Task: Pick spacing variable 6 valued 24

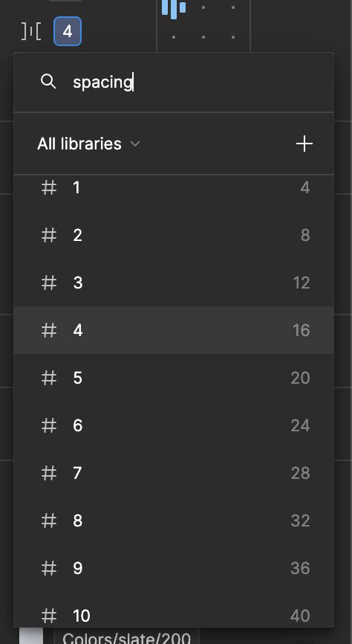Action: 174,425
